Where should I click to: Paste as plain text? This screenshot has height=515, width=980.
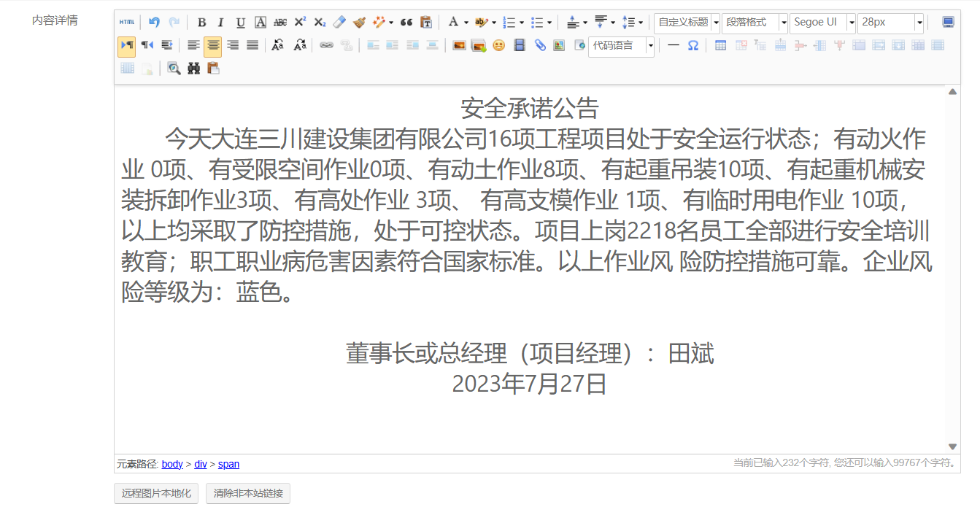(x=426, y=23)
